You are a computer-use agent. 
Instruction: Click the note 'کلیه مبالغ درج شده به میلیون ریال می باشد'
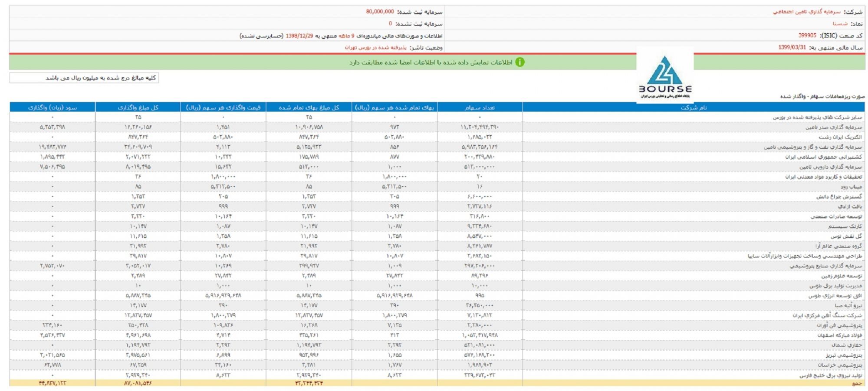(101, 78)
